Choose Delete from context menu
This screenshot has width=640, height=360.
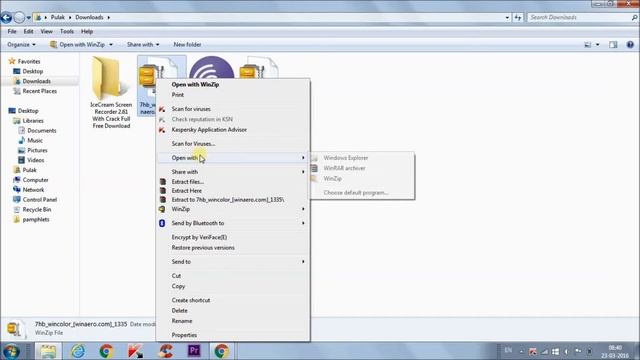coord(233,311)
